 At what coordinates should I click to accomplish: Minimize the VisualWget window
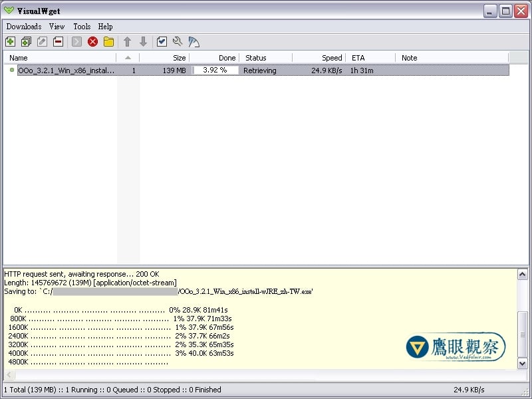tap(490, 11)
